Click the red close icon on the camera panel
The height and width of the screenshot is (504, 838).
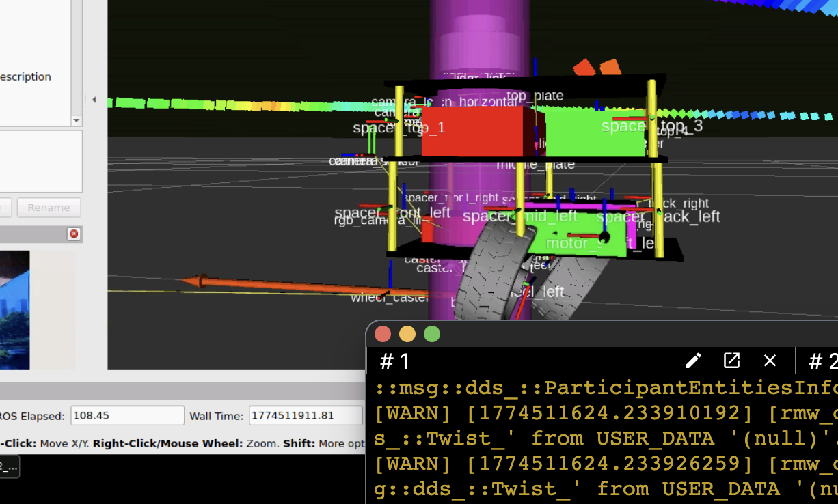pos(74,234)
